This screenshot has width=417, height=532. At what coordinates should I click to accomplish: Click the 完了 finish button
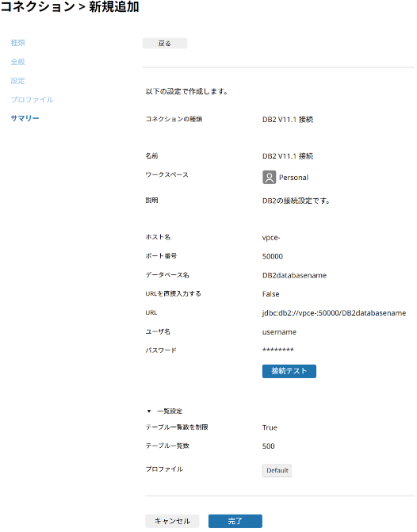[x=235, y=521]
